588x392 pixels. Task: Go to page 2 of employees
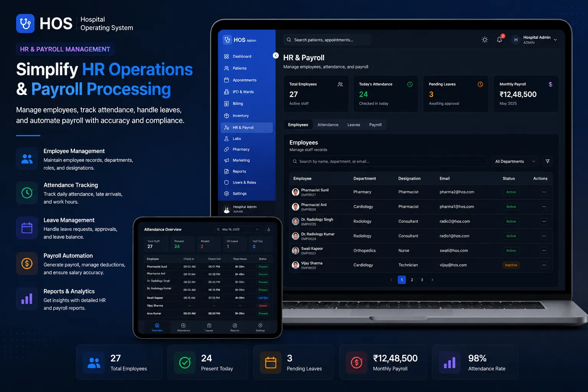click(412, 280)
